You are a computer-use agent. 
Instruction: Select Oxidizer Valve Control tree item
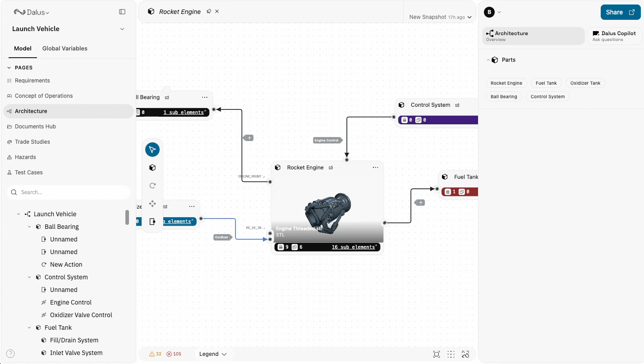click(x=81, y=315)
